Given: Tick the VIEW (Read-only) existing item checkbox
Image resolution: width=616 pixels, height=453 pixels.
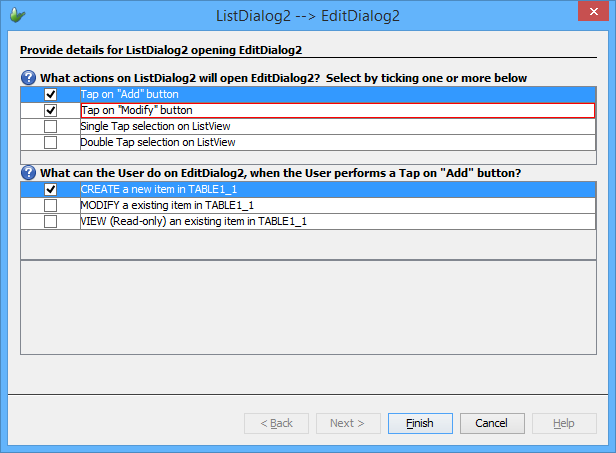Looking at the screenshot, I should [50, 221].
